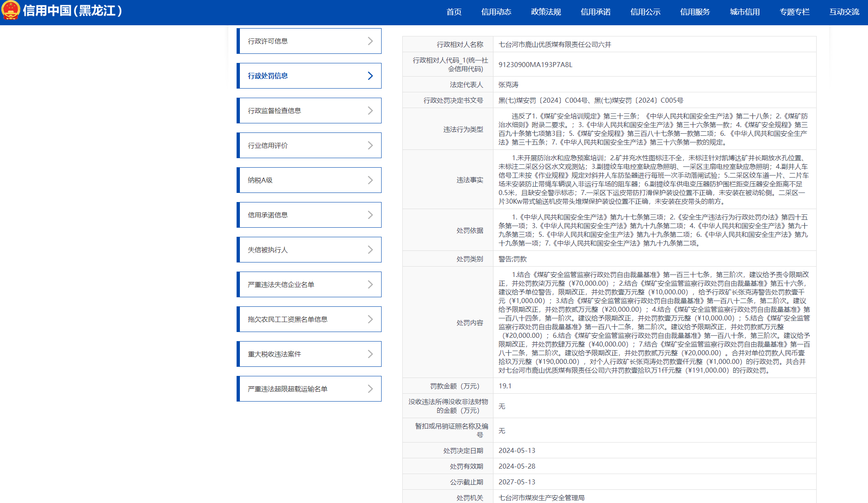Click chevron arrow beside 重大税收违法案件
The image size is (868, 503).
[x=370, y=354]
